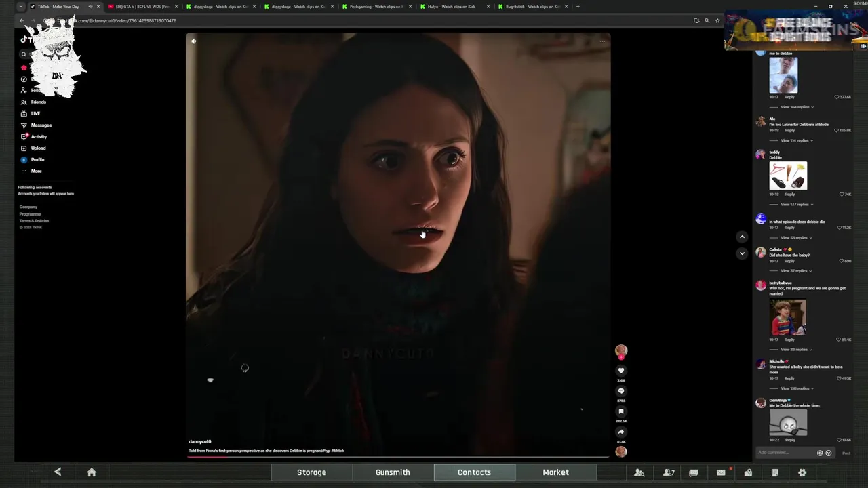Open the emoji picker in comment box
This screenshot has height=488, width=868.
point(829,453)
